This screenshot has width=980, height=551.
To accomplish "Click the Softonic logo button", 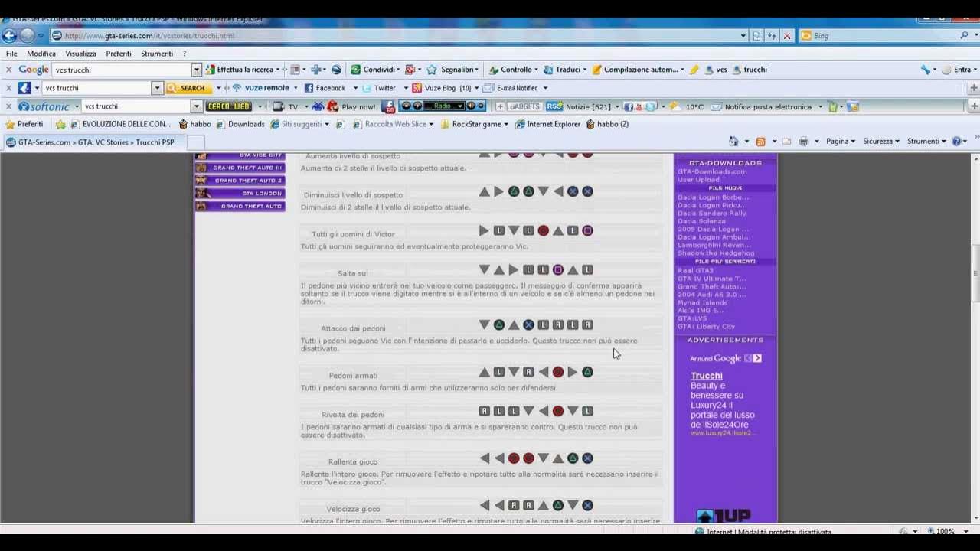I will tap(43, 106).
